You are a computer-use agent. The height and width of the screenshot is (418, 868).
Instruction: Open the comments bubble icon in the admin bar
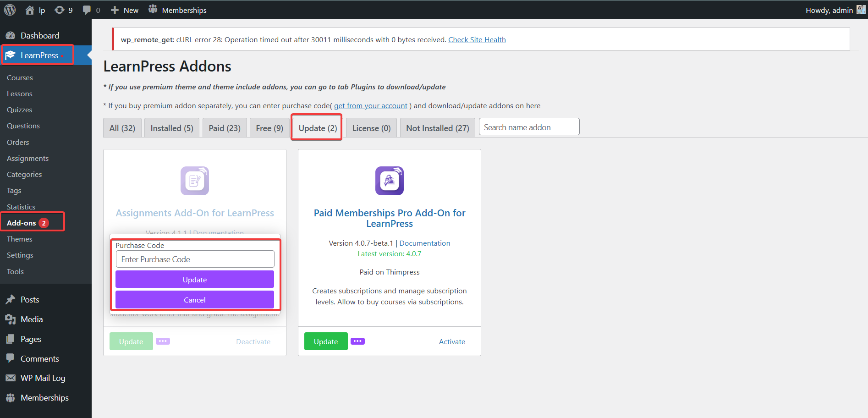[87, 10]
